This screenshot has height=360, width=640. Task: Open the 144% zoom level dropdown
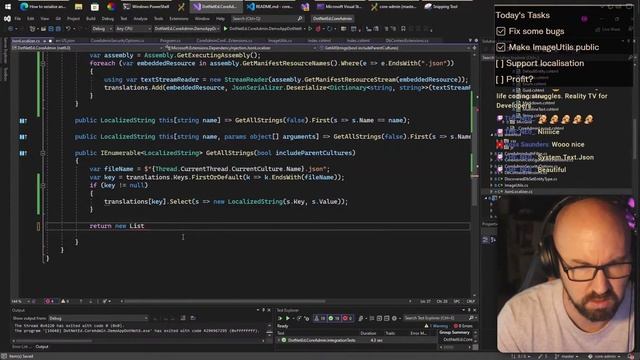21,301
